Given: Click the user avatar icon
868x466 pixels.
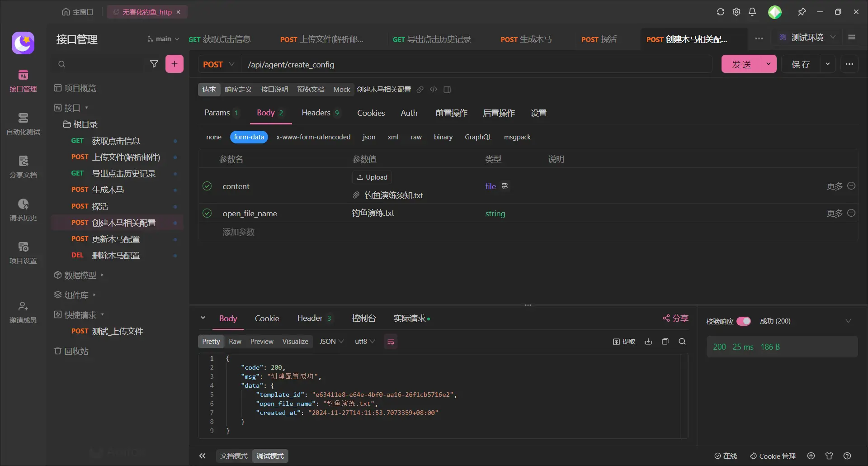Looking at the screenshot, I should click(x=775, y=12).
